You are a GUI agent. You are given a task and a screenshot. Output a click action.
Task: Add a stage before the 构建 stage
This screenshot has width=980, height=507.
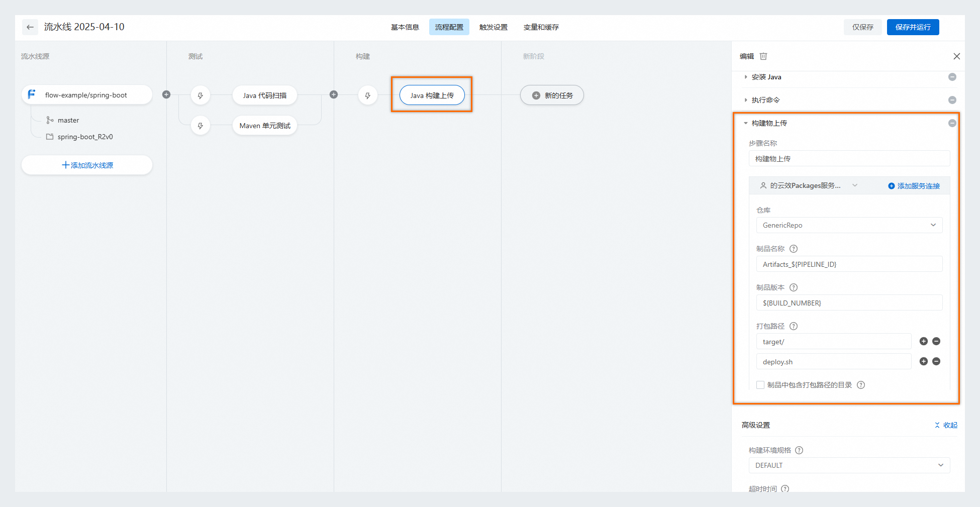[x=334, y=94]
